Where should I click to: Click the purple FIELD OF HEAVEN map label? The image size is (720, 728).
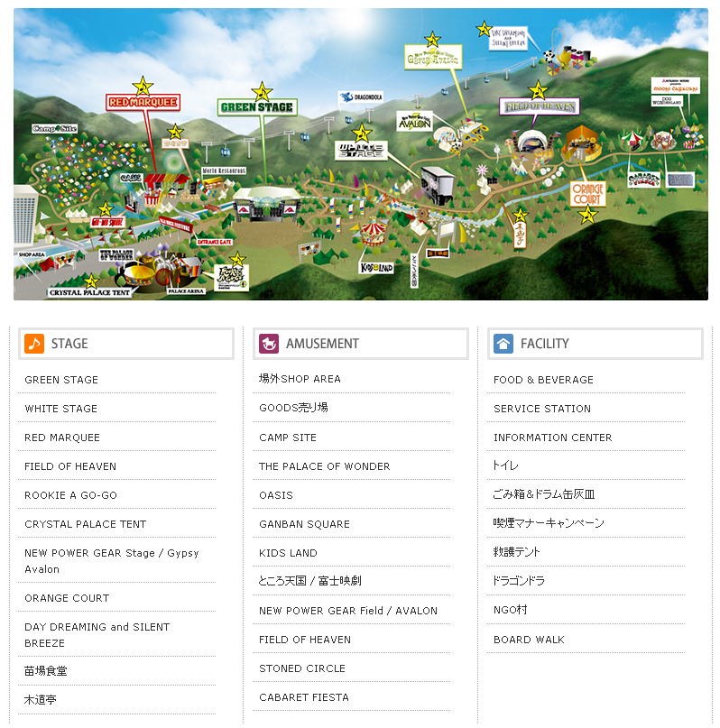point(540,106)
